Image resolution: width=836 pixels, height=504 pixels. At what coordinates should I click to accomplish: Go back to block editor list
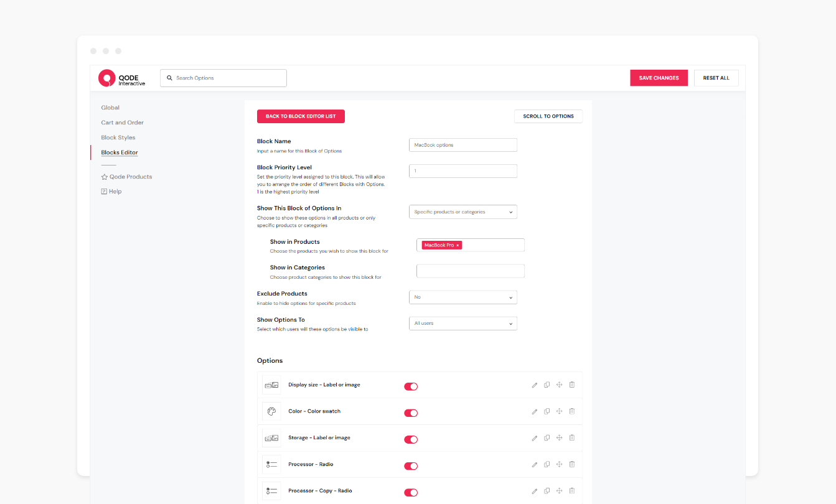(x=301, y=116)
